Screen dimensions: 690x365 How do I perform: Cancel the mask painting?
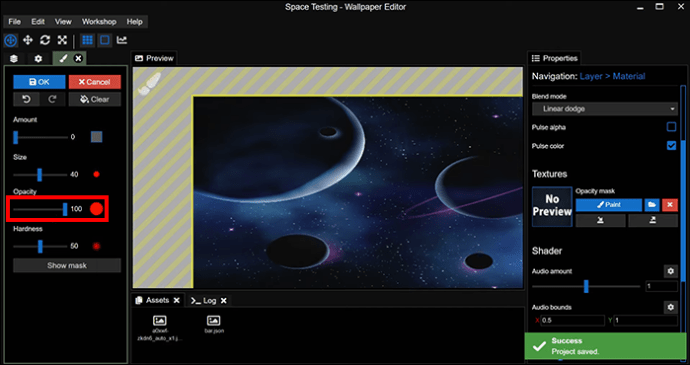95,82
